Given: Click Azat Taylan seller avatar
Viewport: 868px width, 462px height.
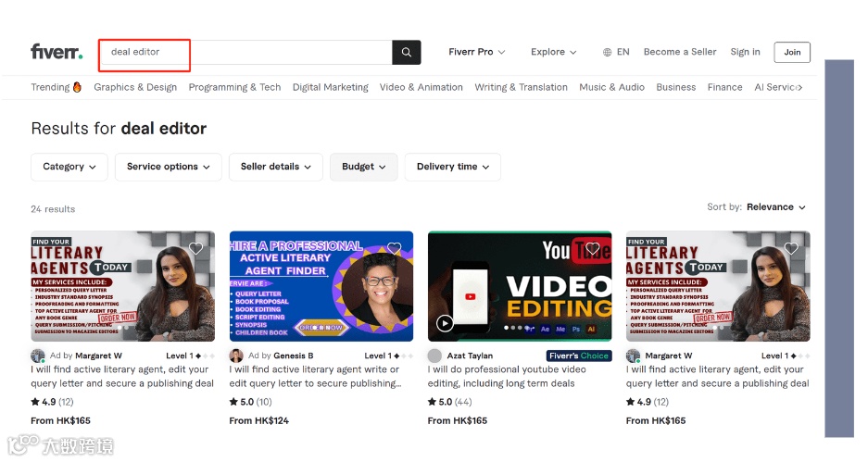Looking at the screenshot, I should click(434, 356).
